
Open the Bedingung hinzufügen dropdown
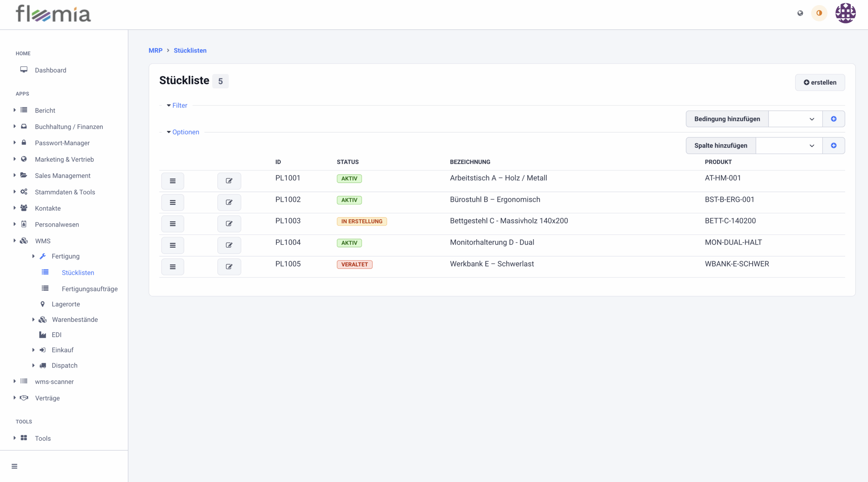click(x=795, y=119)
